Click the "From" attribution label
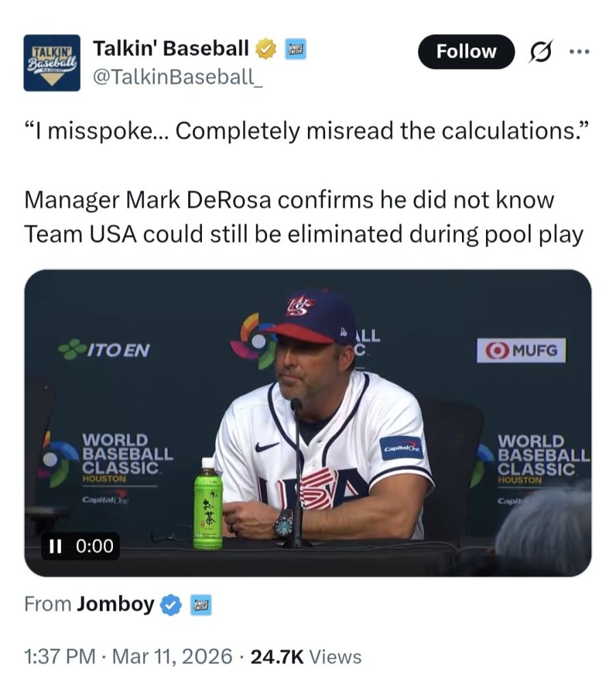Image resolution: width=616 pixels, height=690 pixels. (47, 604)
